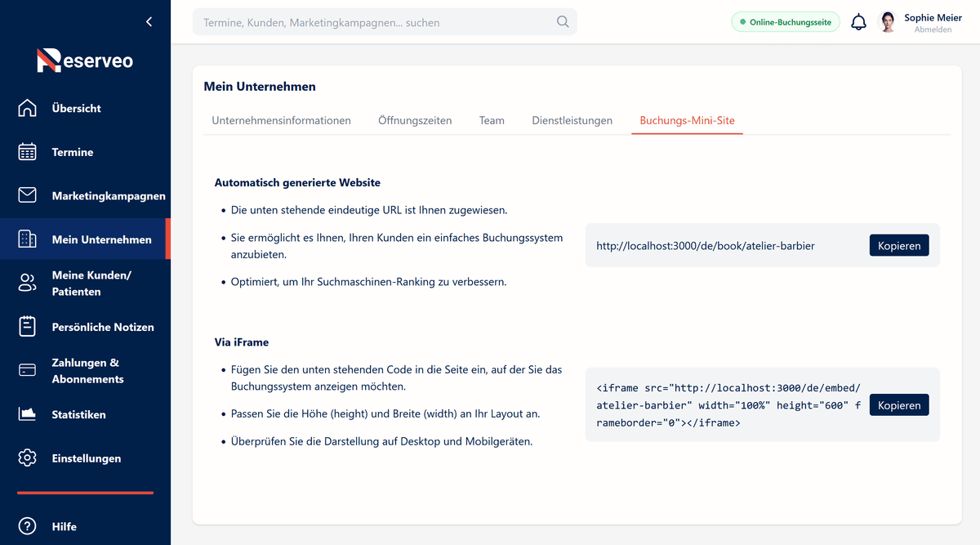Copy the booking URL with Kopieren

899,245
